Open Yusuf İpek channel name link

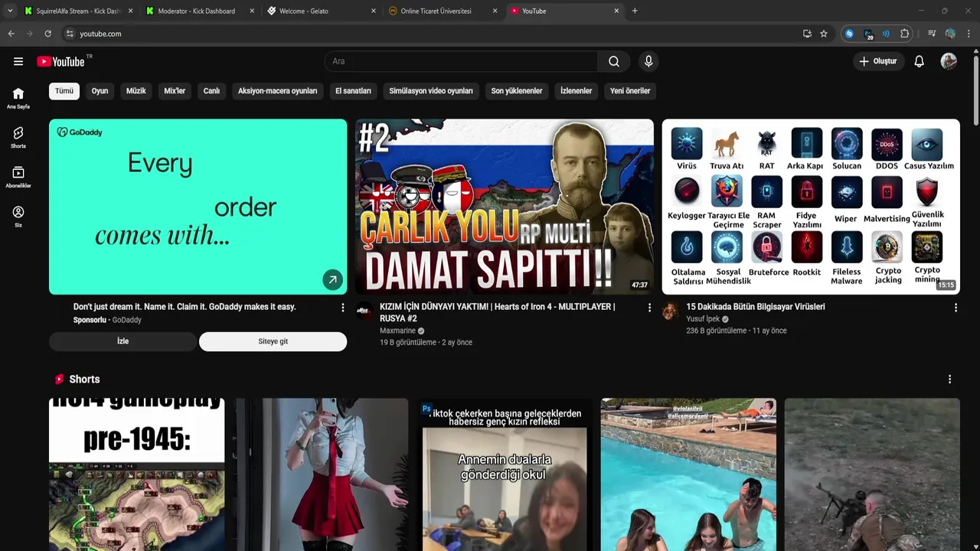[703, 319]
